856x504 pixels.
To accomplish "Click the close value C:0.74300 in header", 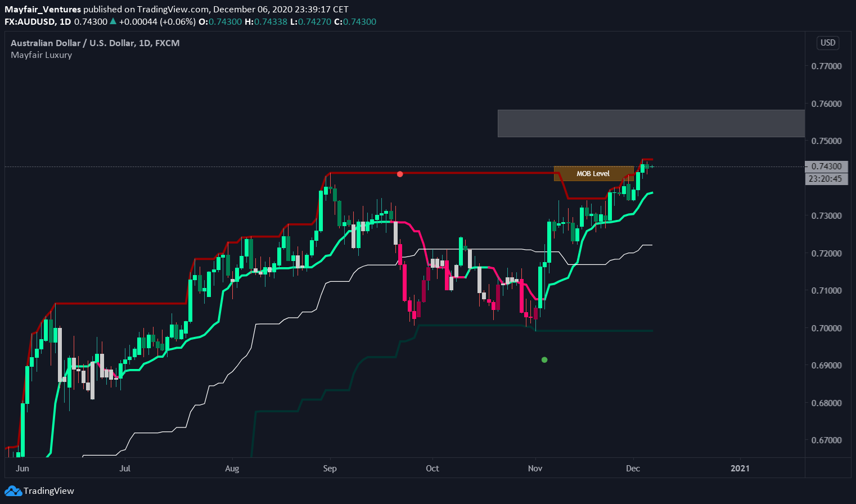I will tap(355, 22).
